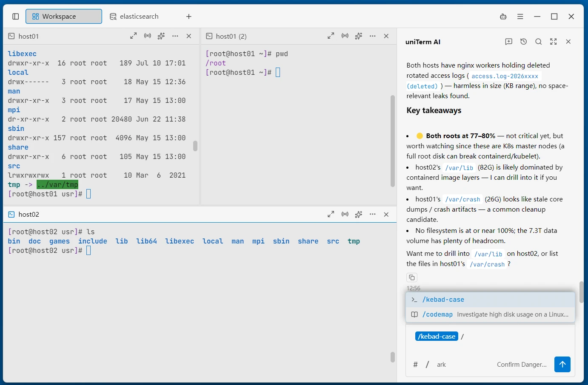Viewport: 588px width, 385px height.
Task: Open the hamburger menu in the title bar
Action: coord(520,17)
